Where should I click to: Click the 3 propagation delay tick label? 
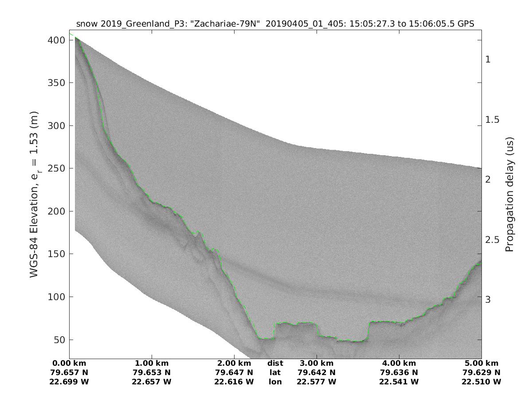click(x=488, y=300)
